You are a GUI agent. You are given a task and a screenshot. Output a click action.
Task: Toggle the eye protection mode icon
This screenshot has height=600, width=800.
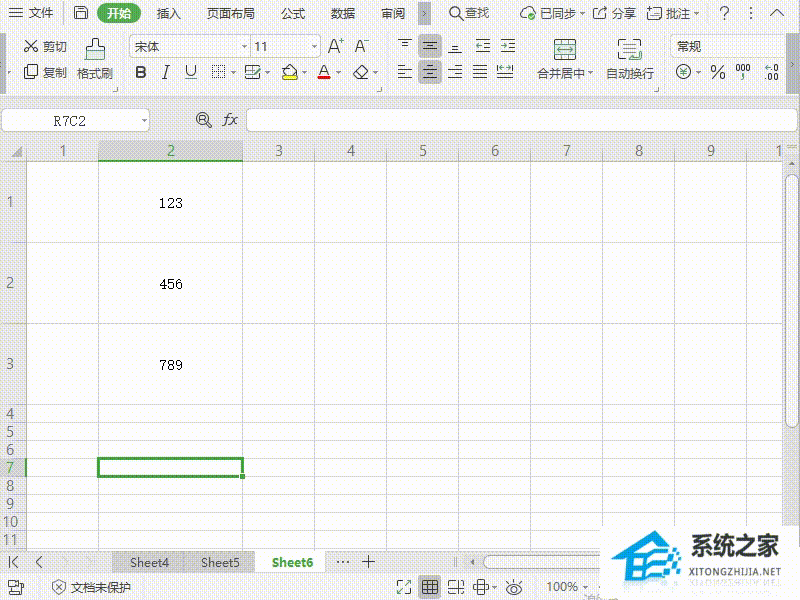(515, 587)
